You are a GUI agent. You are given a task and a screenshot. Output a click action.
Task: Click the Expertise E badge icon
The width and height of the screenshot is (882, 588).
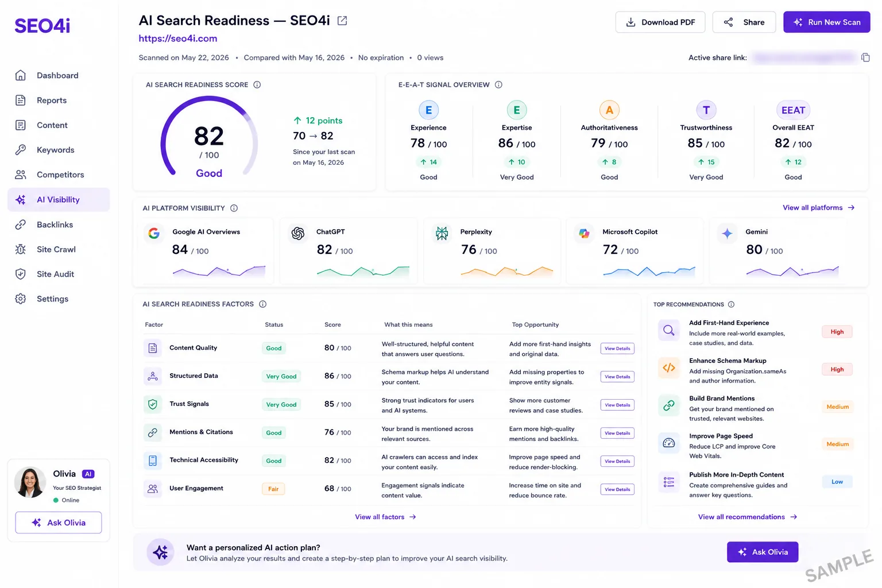(x=517, y=110)
